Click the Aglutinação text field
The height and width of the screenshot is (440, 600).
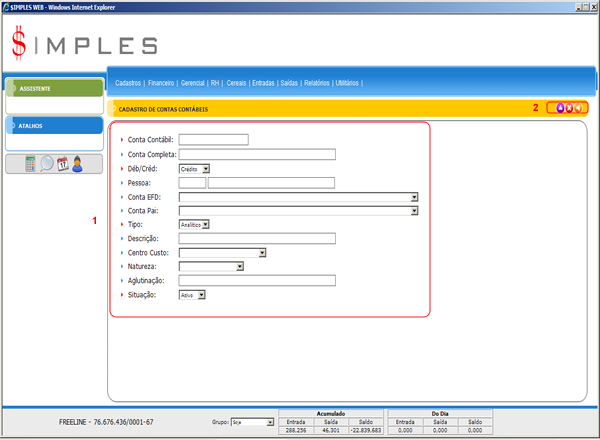point(256,281)
